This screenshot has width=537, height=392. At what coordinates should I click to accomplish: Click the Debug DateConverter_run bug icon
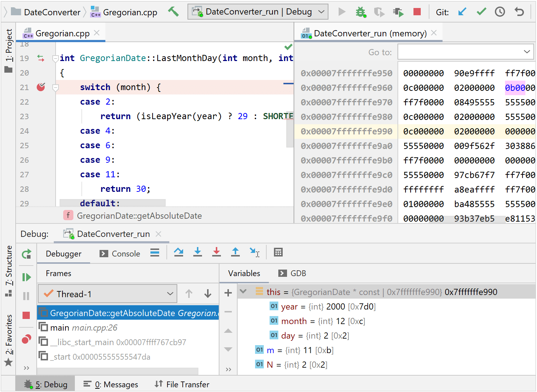pos(361,12)
